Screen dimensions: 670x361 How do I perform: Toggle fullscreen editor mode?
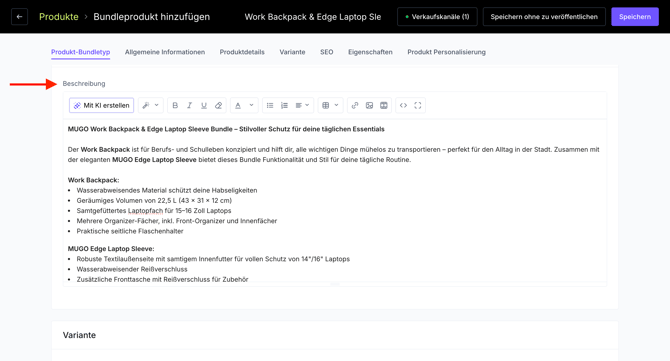(x=418, y=105)
